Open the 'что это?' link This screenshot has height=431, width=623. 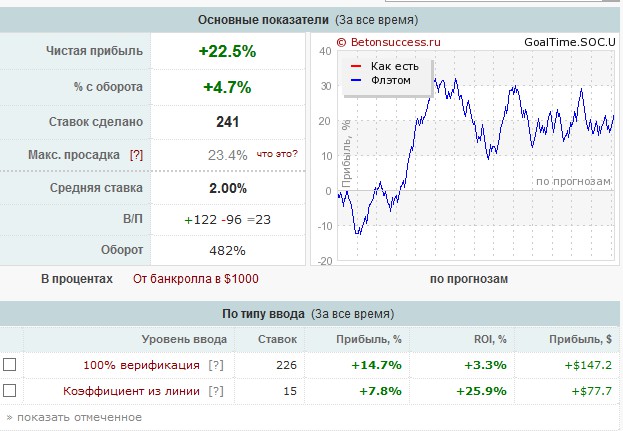tap(277, 154)
